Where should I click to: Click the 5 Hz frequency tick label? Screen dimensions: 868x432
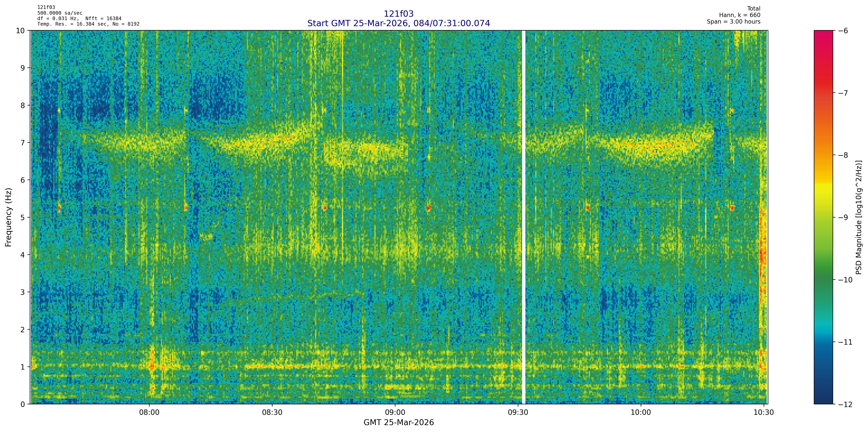click(x=23, y=217)
